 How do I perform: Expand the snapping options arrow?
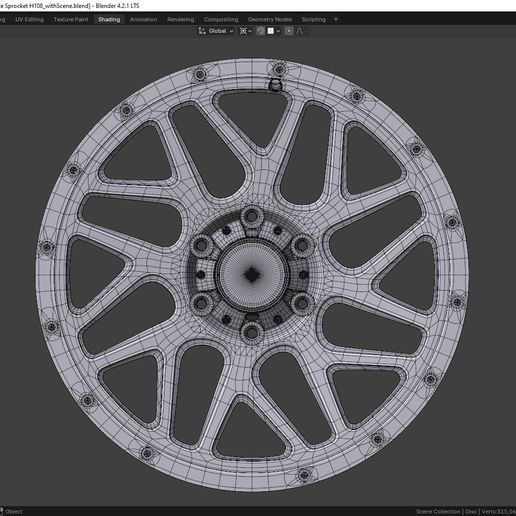point(278,31)
